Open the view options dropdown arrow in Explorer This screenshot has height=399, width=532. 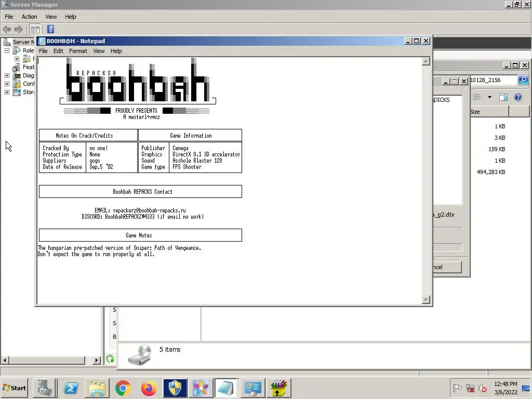coord(489,97)
